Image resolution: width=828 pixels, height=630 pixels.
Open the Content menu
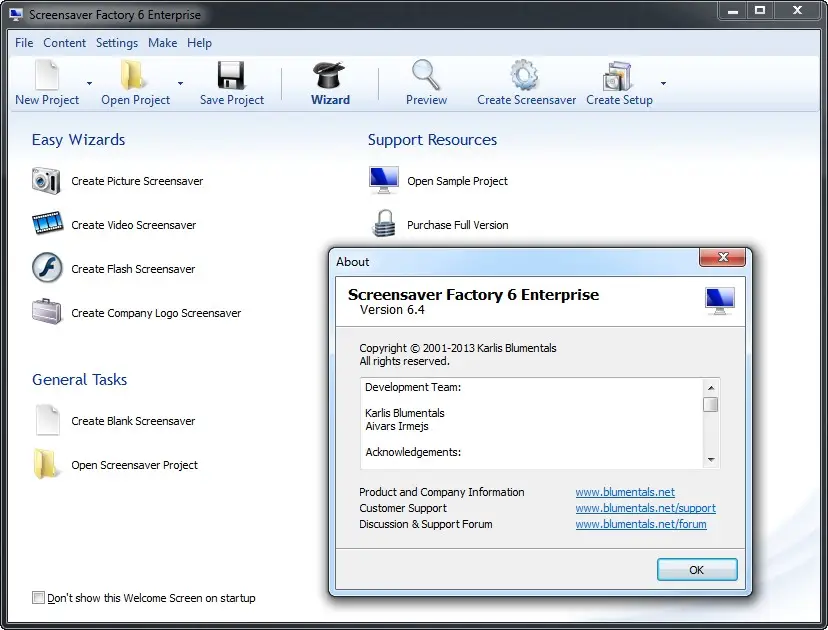point(64,43)
